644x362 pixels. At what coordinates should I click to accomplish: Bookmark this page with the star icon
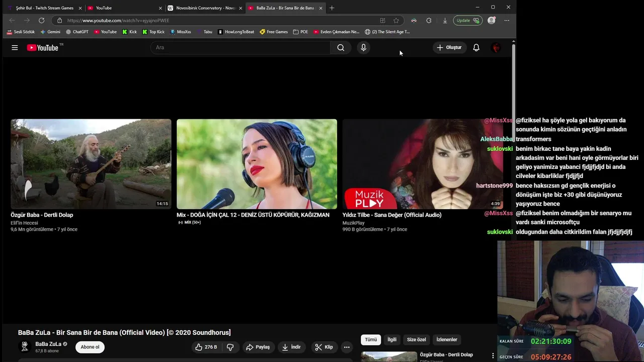coord(396,21)
